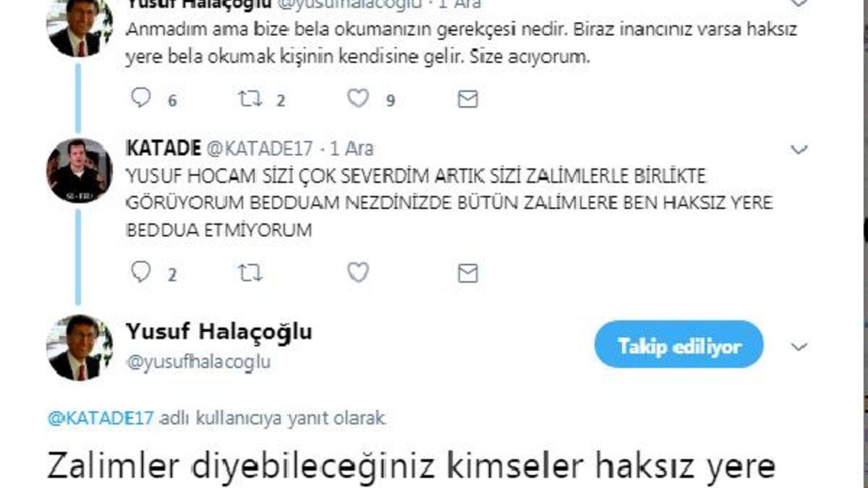Retweet the first tweet with 2 retweets
868x488 pixels.
pyautogui.click(x=250, y=99)
